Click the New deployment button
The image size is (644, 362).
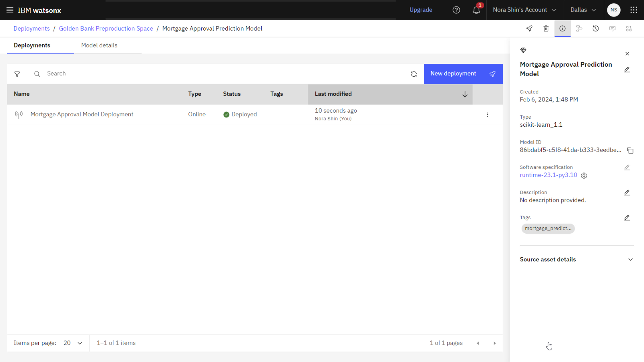pyautogui.click(x=463, y=74)
